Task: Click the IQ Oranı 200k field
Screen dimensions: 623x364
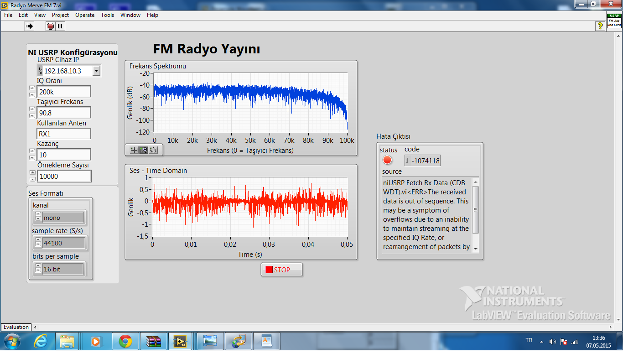Action: pos(64,92)
